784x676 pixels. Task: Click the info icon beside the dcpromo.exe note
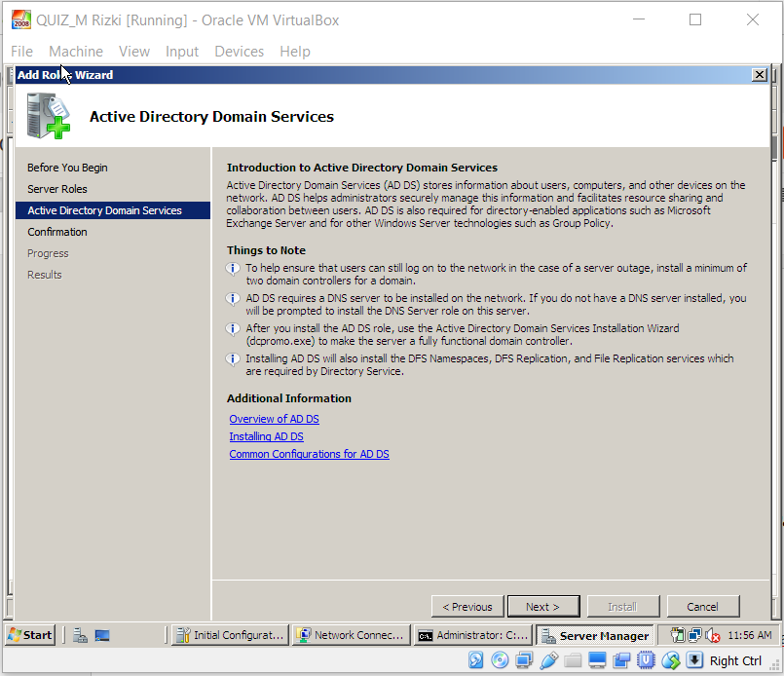(233, 328)
